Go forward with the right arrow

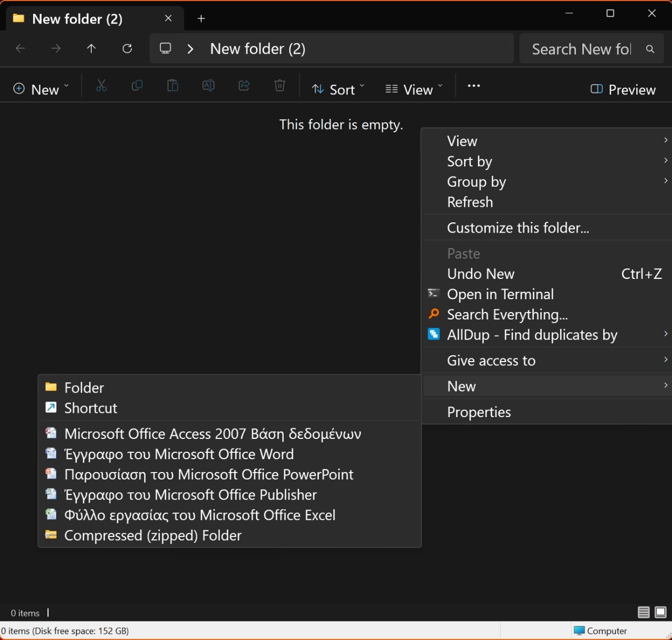[x=55, y=49]
